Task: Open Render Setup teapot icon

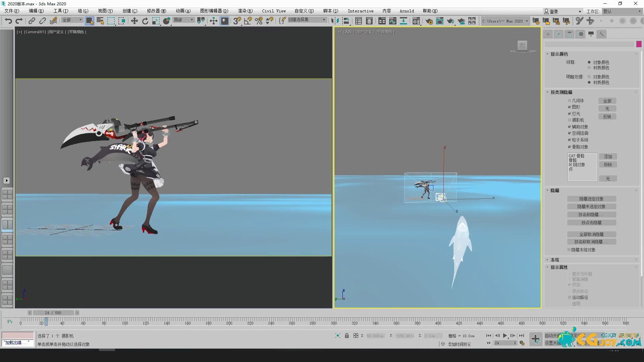Action: click(429, 21)
